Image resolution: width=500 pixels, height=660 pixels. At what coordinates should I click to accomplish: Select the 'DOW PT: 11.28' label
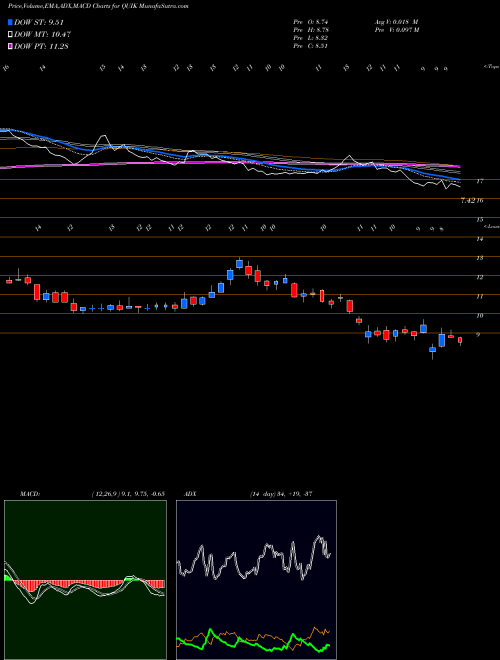(x=41, y=46)
